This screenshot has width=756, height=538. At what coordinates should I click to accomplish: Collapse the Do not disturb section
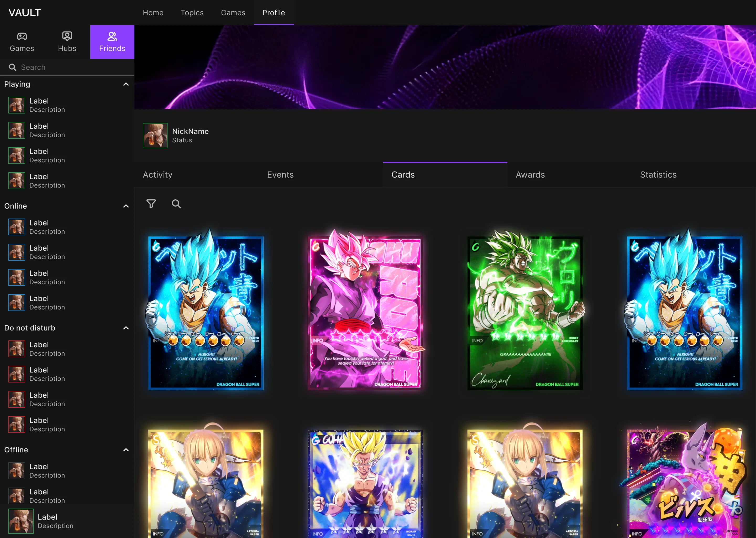pyautogui.click(x=126, y=328)
